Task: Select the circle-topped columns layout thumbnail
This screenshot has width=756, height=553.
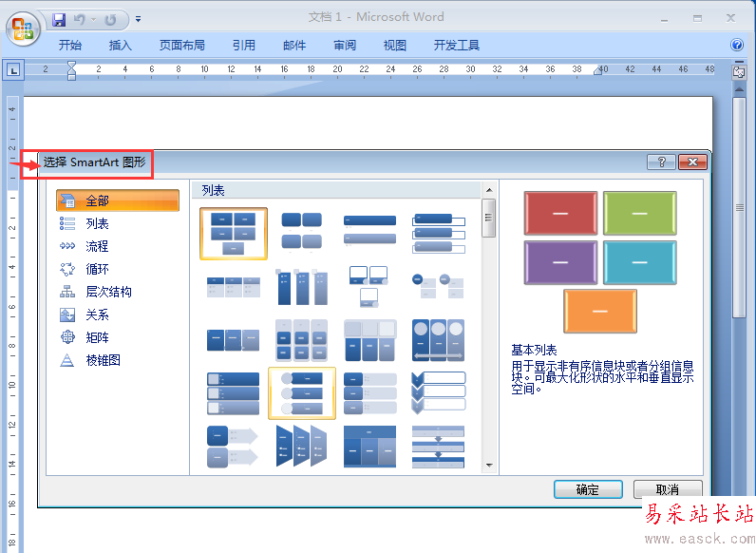Action: [438, 340]
